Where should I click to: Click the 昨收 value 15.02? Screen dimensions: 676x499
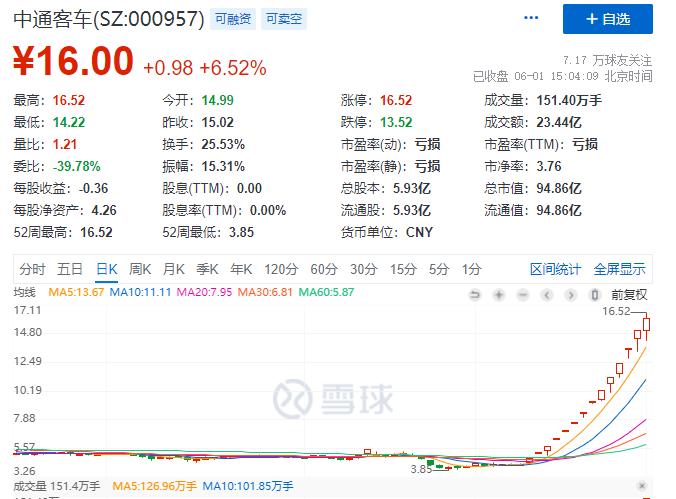217,122
